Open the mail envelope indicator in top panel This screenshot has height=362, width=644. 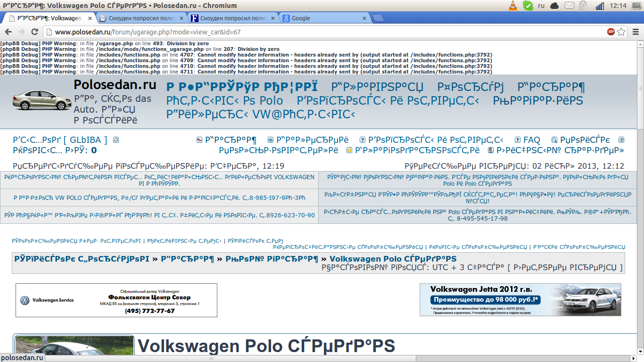[x=570, y=6]
